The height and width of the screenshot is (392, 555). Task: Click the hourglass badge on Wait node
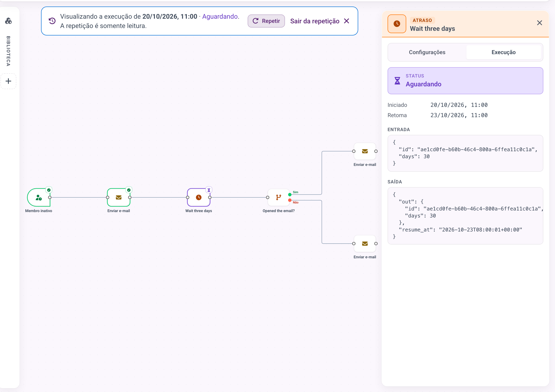coord(209,190)
